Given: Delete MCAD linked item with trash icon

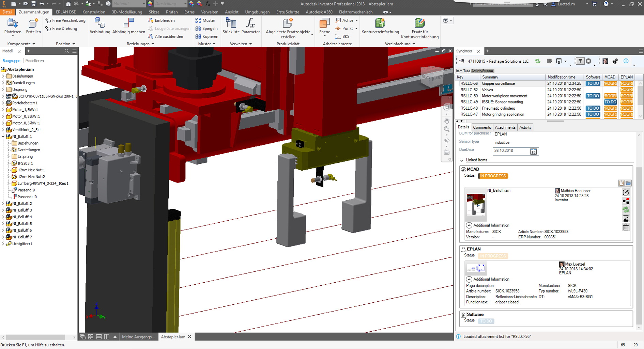Looking at the screenshot, I should point(626,227).
